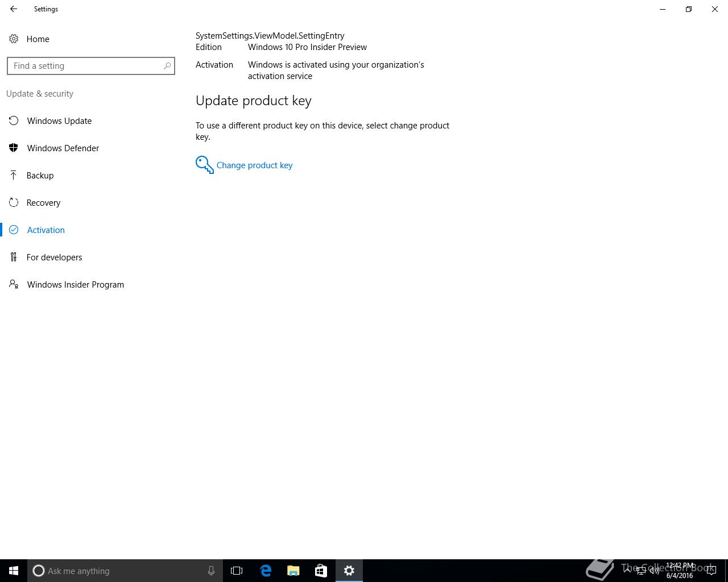Focus the Find a setting search box
Viewport: 728px width, 582px height.
(91, 66)
